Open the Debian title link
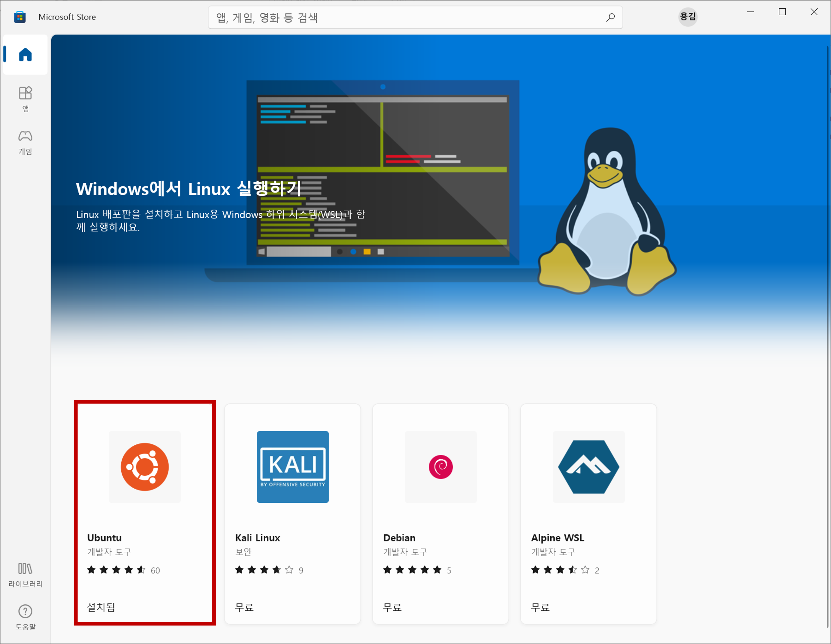Viewport: 831px width, 644px height. 399,538
